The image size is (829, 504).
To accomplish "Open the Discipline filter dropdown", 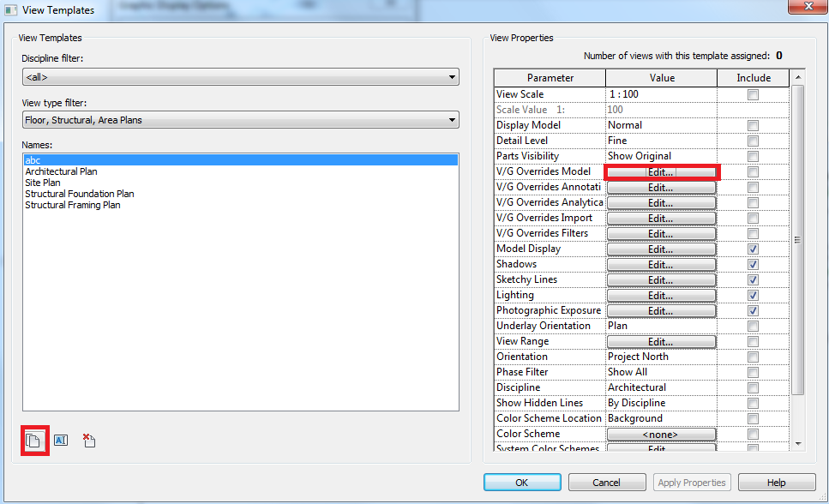I will coord(241,77).
